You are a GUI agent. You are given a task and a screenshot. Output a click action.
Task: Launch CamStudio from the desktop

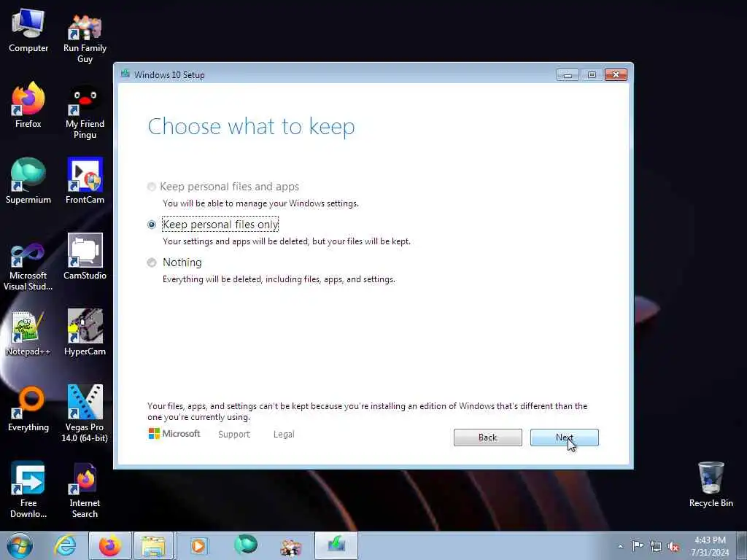(85, 257)
